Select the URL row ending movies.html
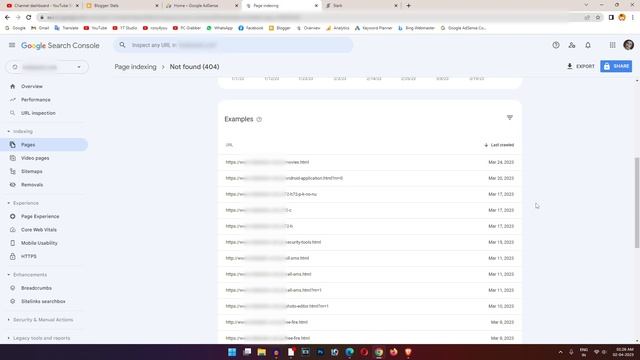This screenshot has height=360, width=640. click(x=370, y=162)
